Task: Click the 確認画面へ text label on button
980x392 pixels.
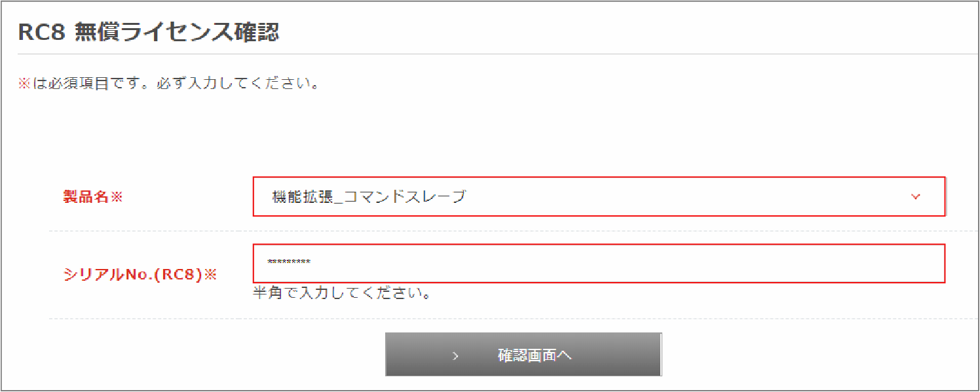Action: point(535,355)
